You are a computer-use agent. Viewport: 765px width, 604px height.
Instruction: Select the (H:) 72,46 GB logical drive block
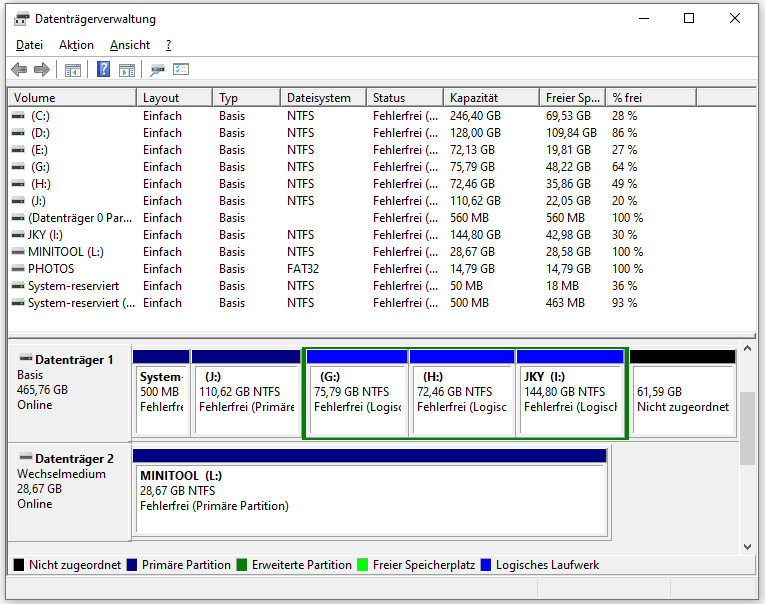click(x=462, y=392)
